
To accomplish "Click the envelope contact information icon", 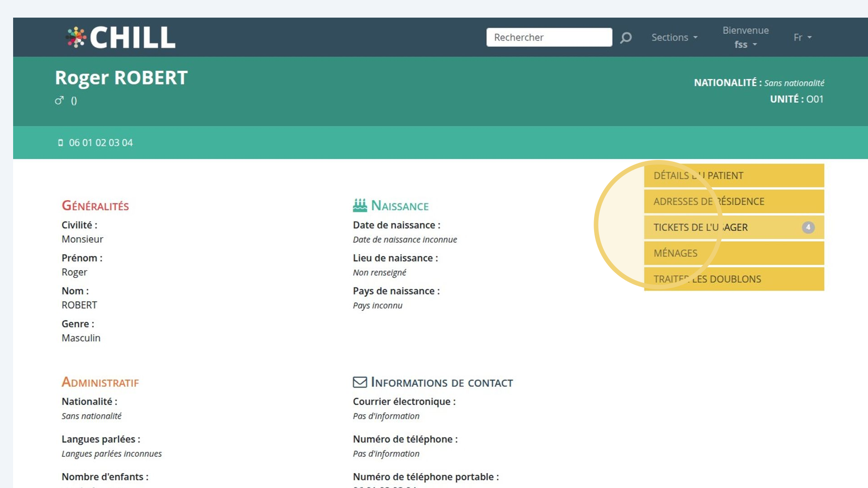I will [x=360, y=382].
